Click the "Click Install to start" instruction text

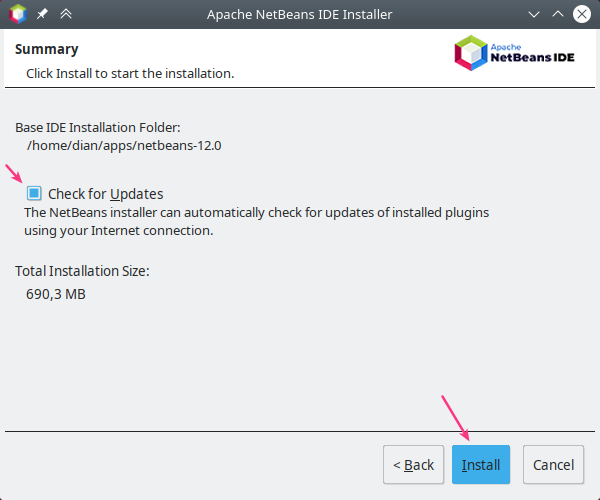point(130,74)
